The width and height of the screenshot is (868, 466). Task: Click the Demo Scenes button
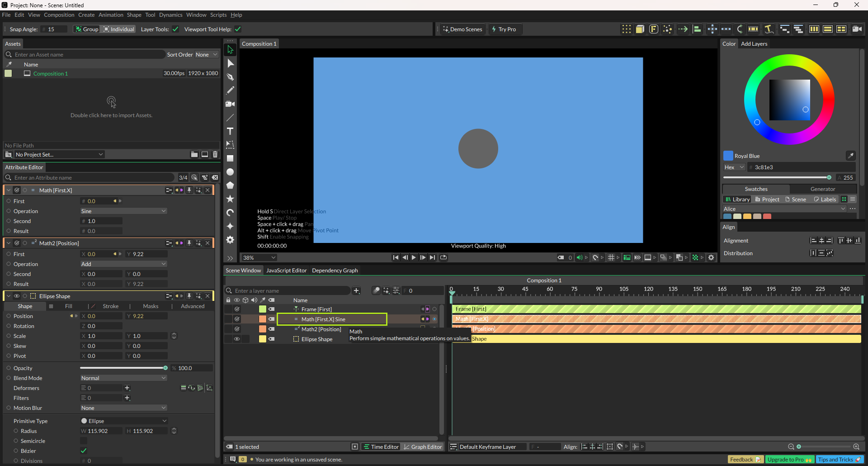point(462,29)
